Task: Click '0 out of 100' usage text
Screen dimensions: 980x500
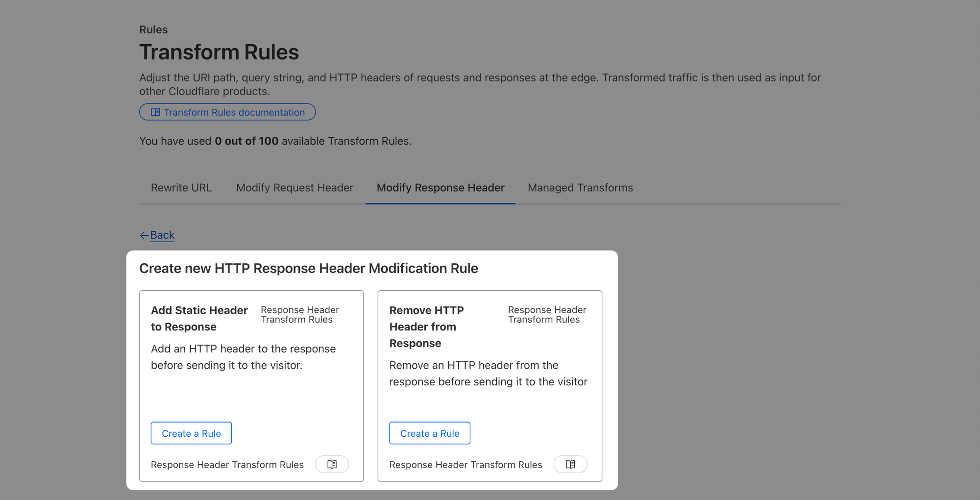Action: click(246, 141)
